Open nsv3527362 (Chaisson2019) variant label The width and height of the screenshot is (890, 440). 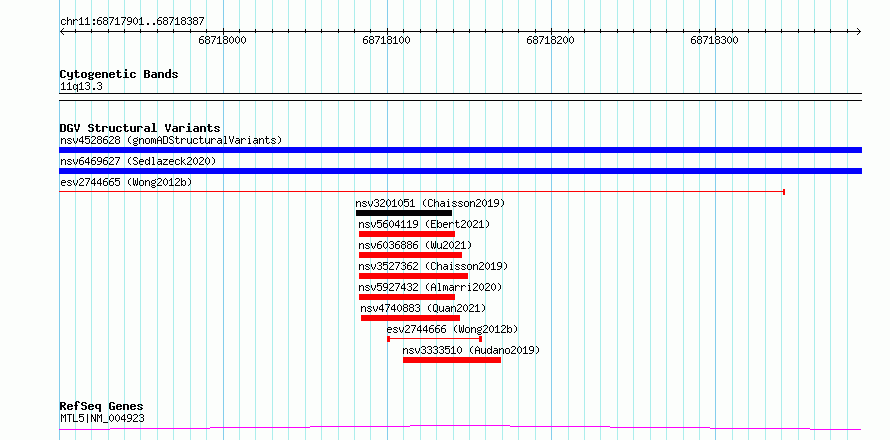click(433, 266)
